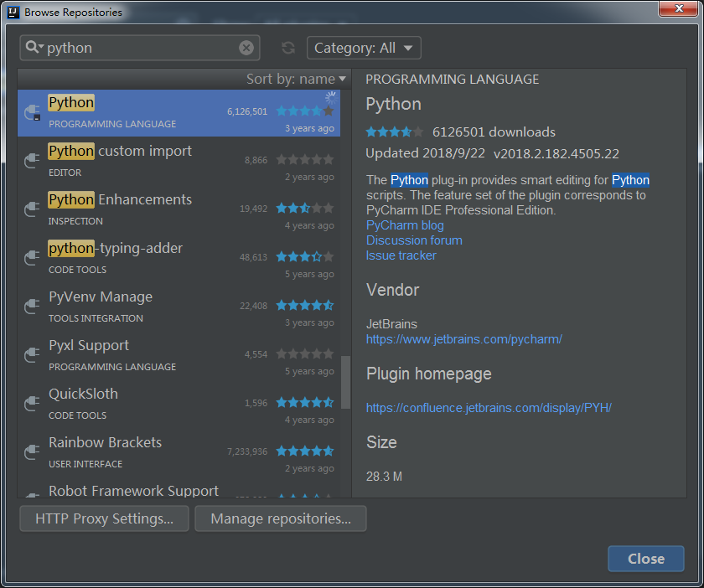Screen dimensions: 704x588
Task: Select the Python custom import plugin
Action: pos(179,161)
